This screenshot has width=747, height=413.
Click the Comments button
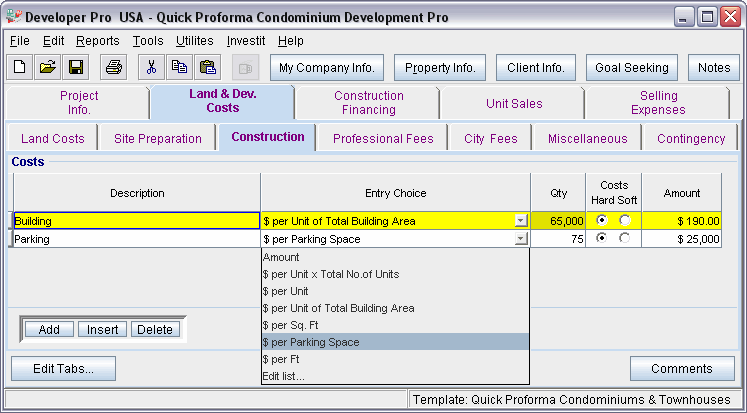pos(682,369)
